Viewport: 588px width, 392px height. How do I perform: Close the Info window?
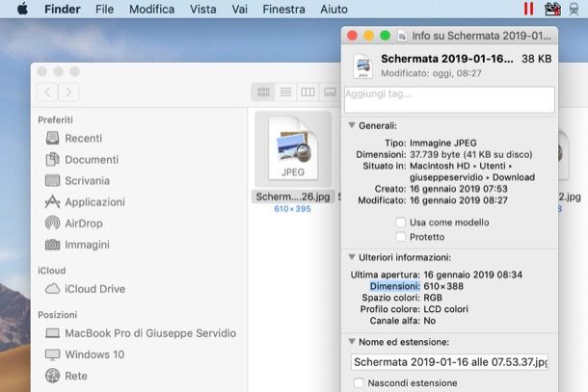click(352, 36)
